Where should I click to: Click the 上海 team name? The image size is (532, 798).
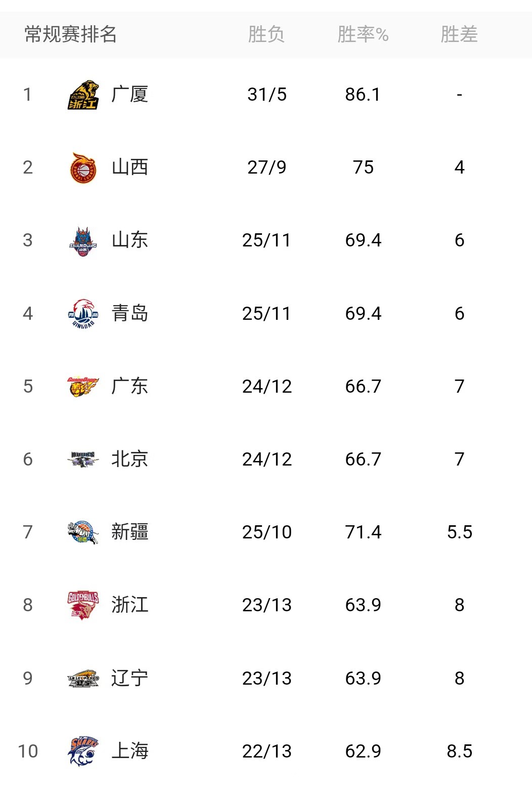click(x=130, y=751)
